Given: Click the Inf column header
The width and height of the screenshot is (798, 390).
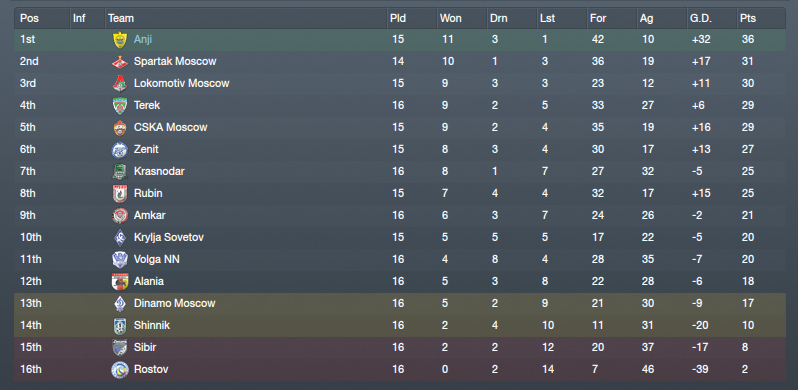Looking at the screenshot, I should point(87,18).
